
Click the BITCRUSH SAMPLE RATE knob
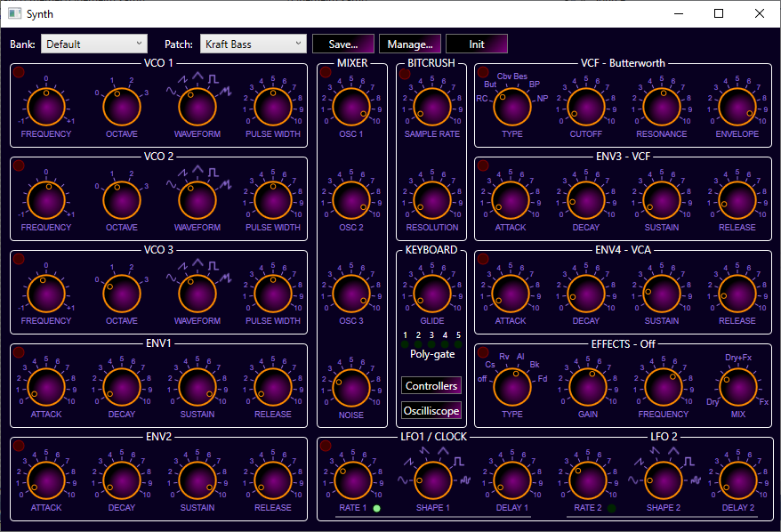(431, 107)
